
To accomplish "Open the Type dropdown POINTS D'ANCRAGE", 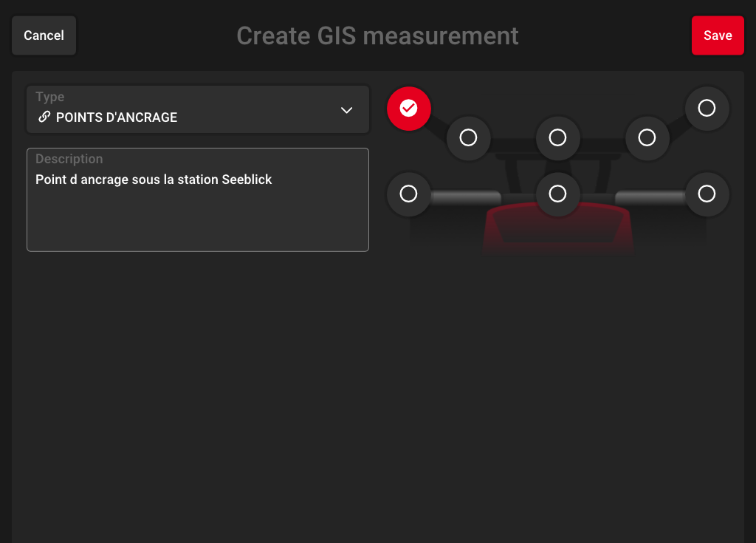I will tap(198, 109).
